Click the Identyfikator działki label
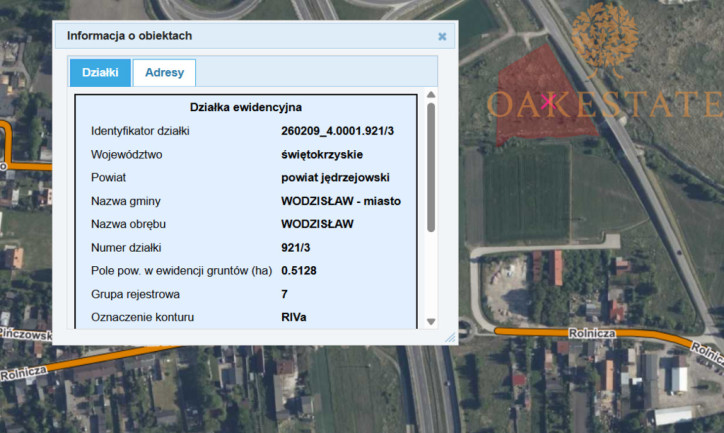This screenshot has width=724, height=433. click(x=140, y=131)
